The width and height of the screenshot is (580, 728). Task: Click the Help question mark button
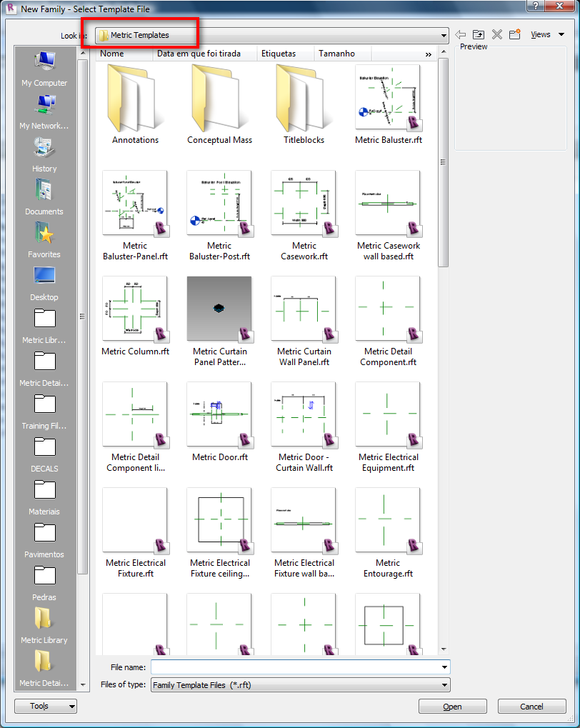[x=536, y=6]
